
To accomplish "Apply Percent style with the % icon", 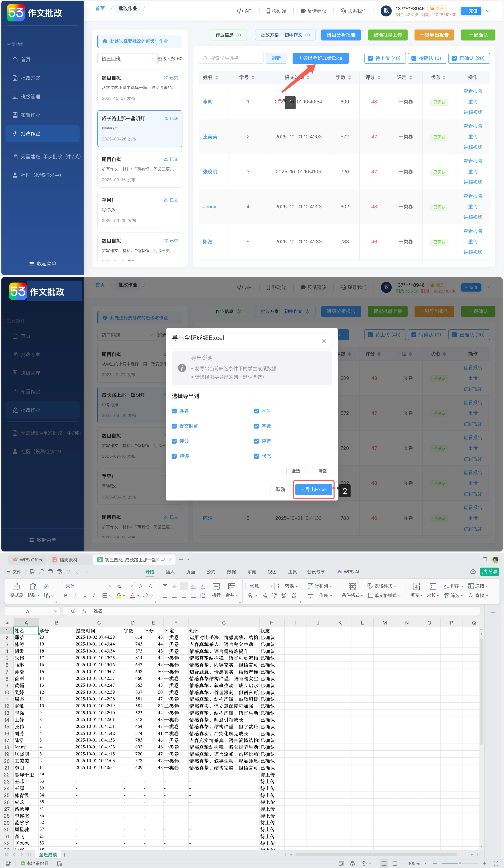I will coord(264,596).
